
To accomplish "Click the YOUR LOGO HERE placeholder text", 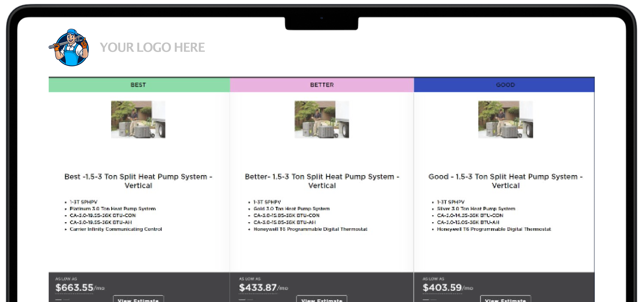I will click(152, 48).
